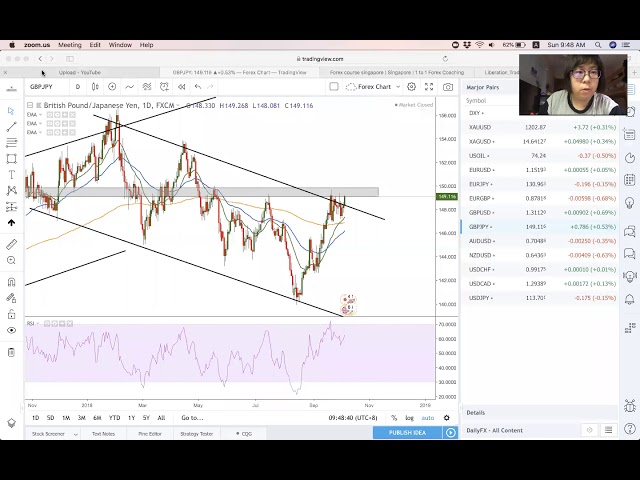Take chart snapshot with camera icon
Viewport: 640px width, 480px height.
tap(448, 87)
